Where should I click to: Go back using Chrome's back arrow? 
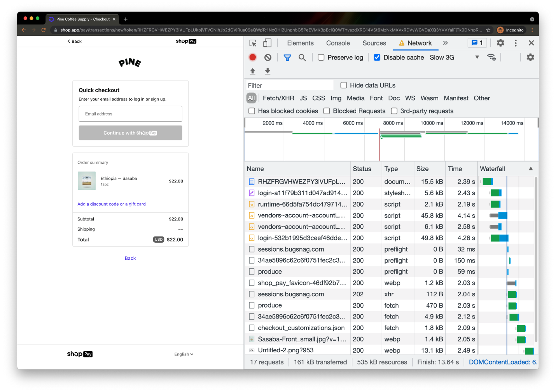[x=24, y=30]
